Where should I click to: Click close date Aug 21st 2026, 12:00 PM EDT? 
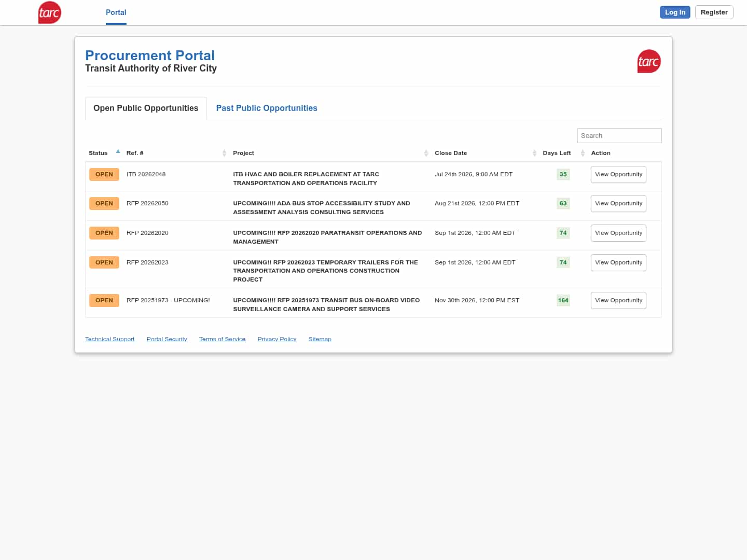pos(477,204)
